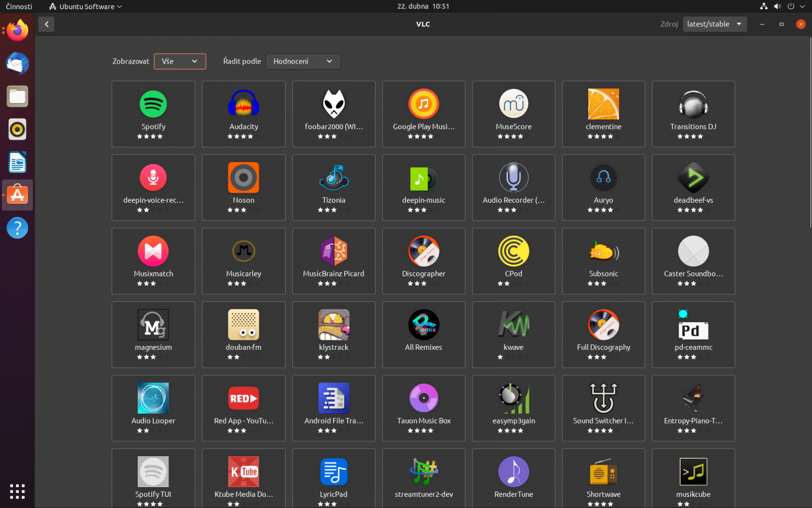
Task: Select Tauon Music Box
Action: (x=423, y=408)
